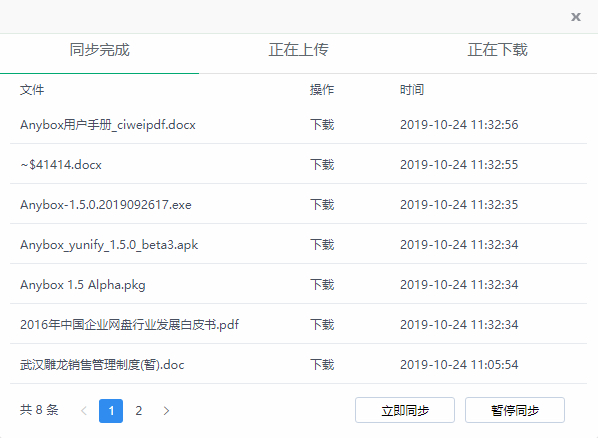Viewport: 598px width, 438px height.
Task: Click the 时间 column header
Action: [x=412, y=90]
